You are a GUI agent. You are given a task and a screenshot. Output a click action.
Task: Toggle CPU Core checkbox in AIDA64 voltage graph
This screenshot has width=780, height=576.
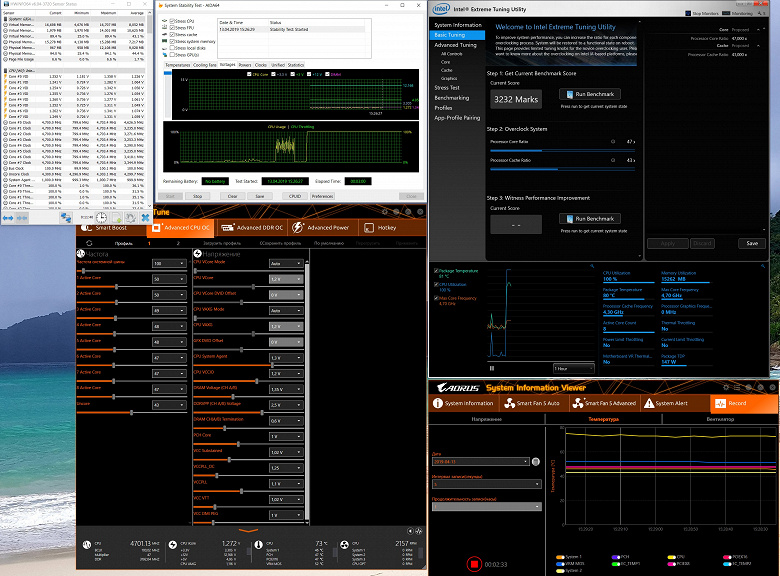tap(249, 74)
